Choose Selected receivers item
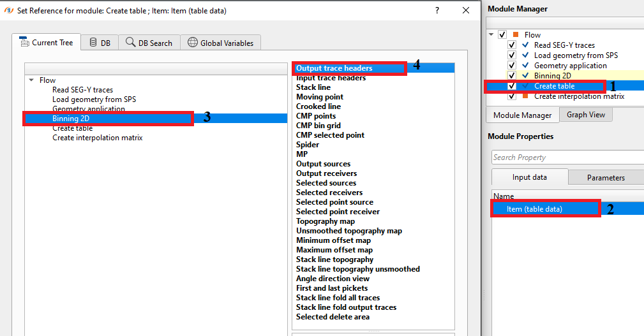 [329, 193]
